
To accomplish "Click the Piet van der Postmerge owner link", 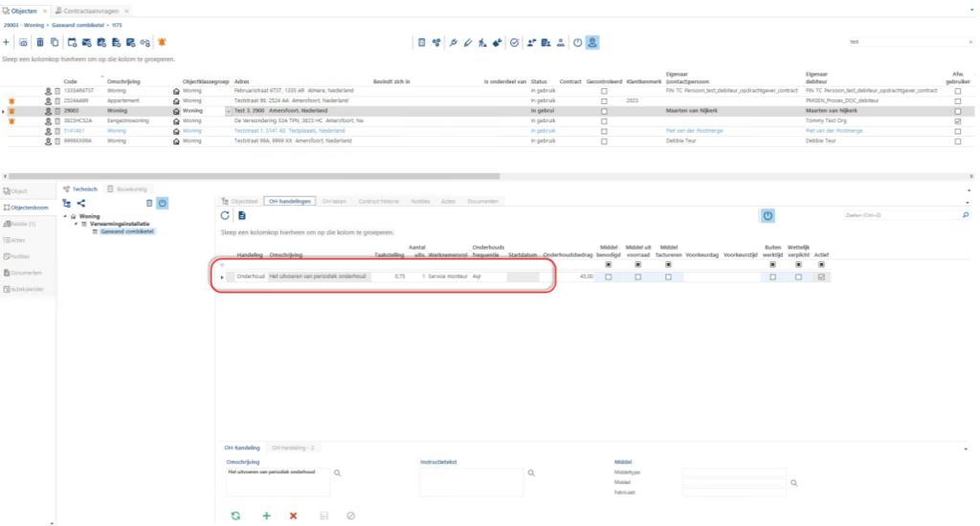I will coord(693,131).
